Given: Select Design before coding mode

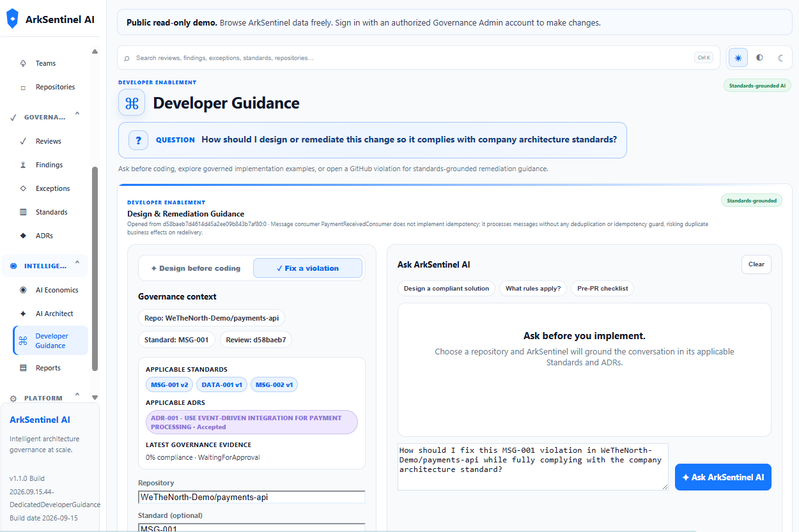Looking at the screenshot, I should 196,268.
